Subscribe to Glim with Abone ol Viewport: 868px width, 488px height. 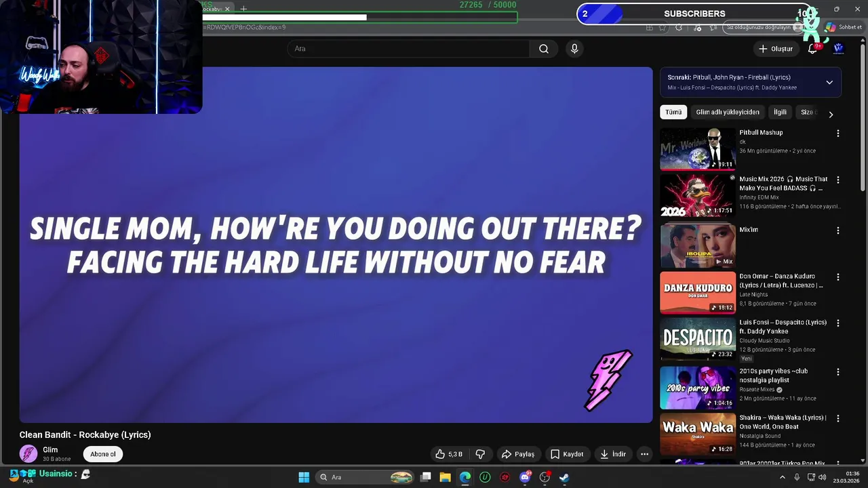coord(103,454)
